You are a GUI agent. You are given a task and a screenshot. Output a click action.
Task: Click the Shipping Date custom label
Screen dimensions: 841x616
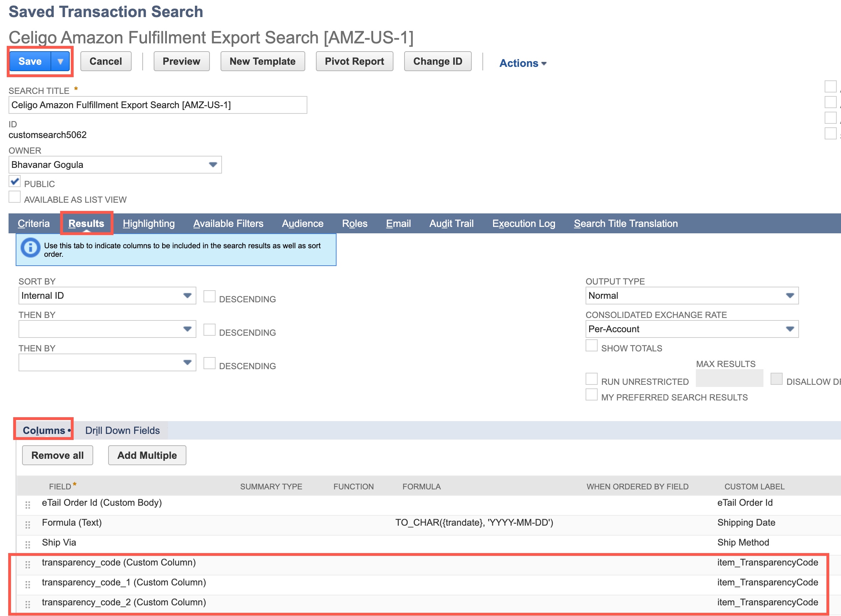coord(746,522)
